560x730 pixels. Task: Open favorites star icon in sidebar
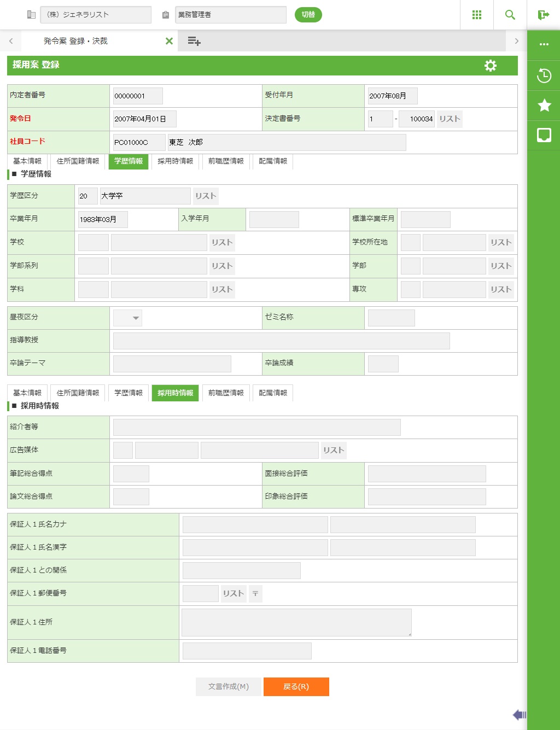[x=544, y=105]
